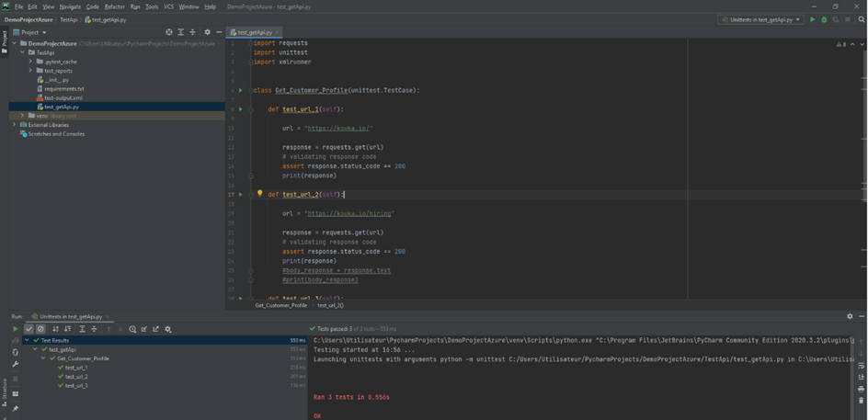868x420 pixels.
Task: Go to previous highlighted error arrow
Action: coord(852,44)
